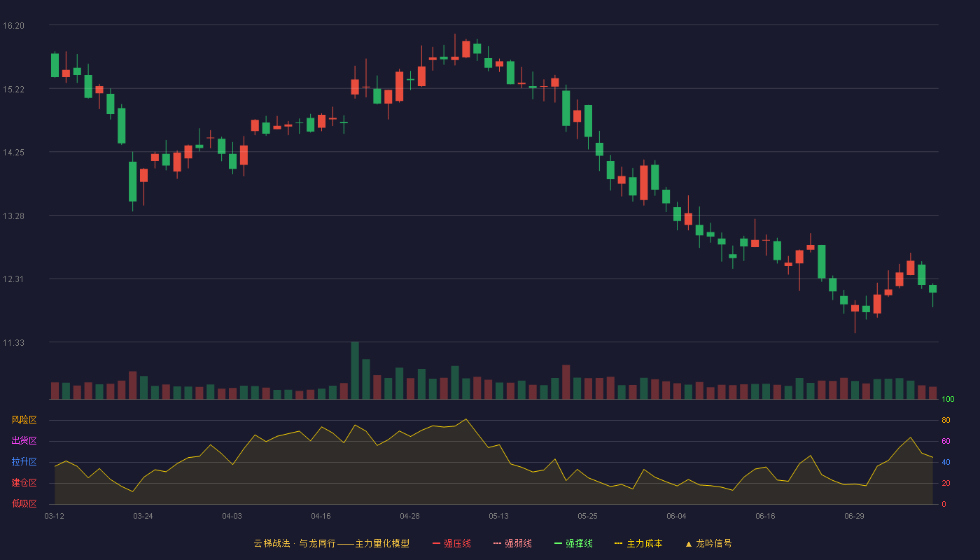This screenshot has height=560, width=980.
Task: Select the 建仓区 zone label
Action: click(x=24, y=483)
